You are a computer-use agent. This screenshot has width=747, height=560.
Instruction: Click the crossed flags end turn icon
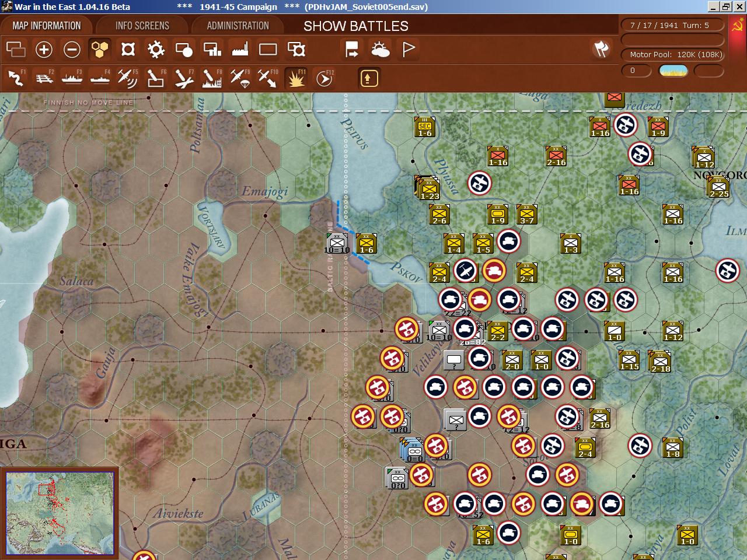tap(601, 49)
